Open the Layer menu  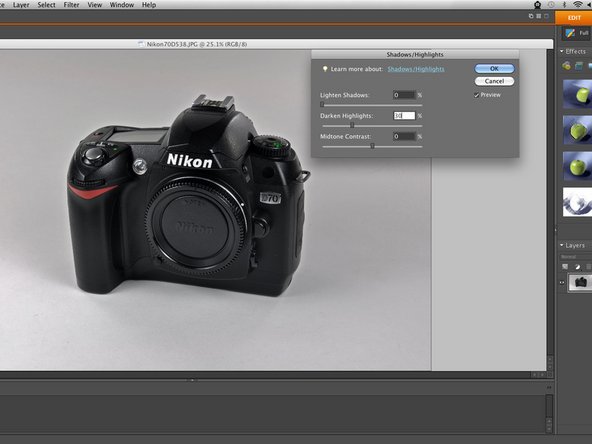point(21,5)
